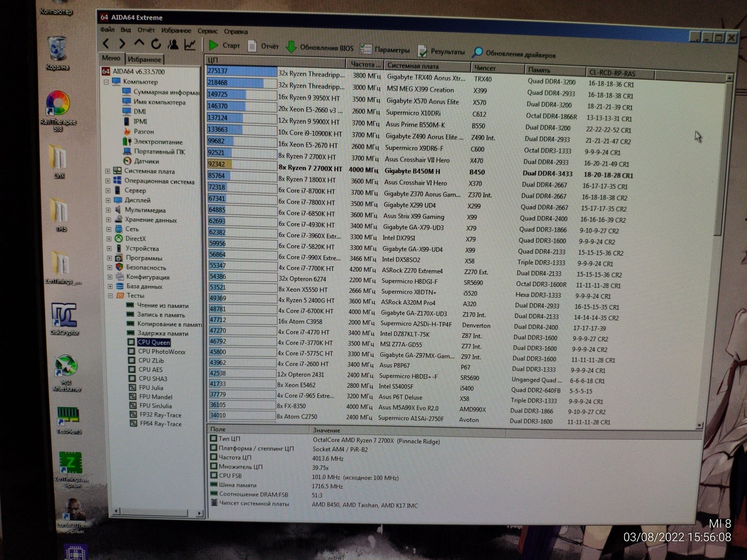Open the Файл menu
The height and width of the screenshot is (560, 747).
click(107, 29)
